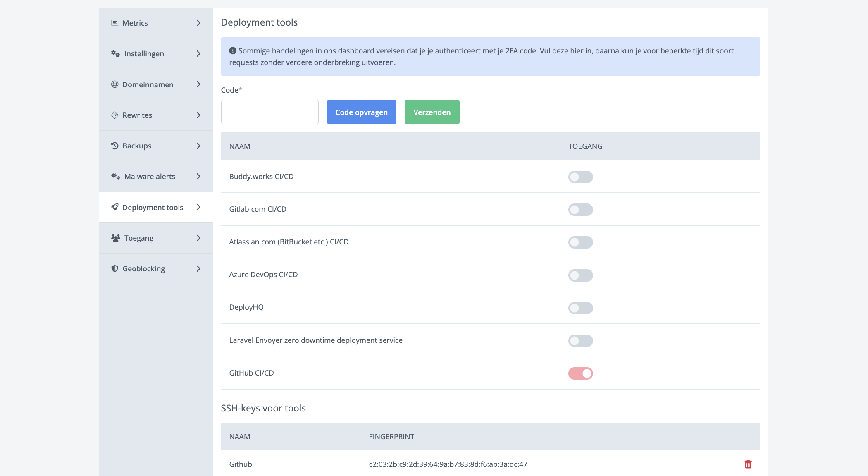Toggle Azure DevOps CI/CD access
Image resolution: width=868 pixels, height=476 pixels.
(x=580, y=275)
